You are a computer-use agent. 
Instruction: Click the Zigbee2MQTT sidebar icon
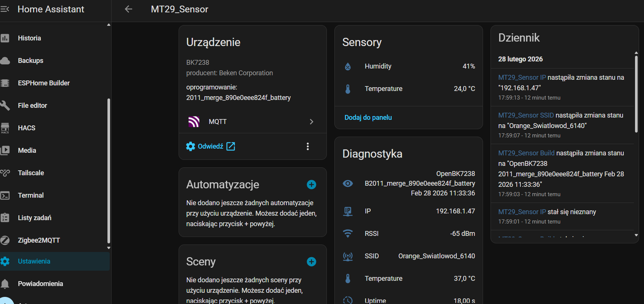[x=5, y=240]
